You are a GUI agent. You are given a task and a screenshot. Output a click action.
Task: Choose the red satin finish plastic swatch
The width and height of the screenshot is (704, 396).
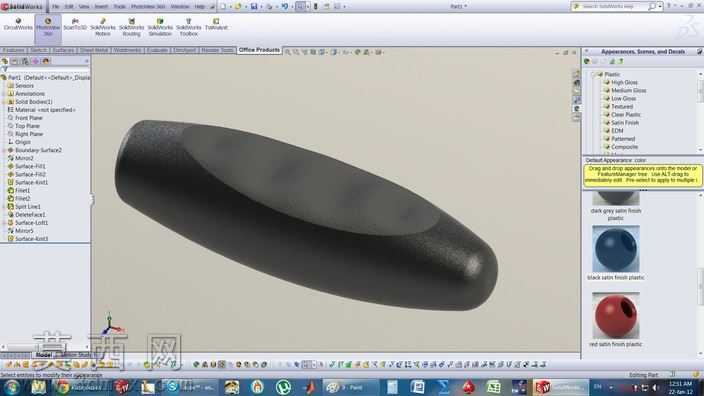tap(616, 316)
